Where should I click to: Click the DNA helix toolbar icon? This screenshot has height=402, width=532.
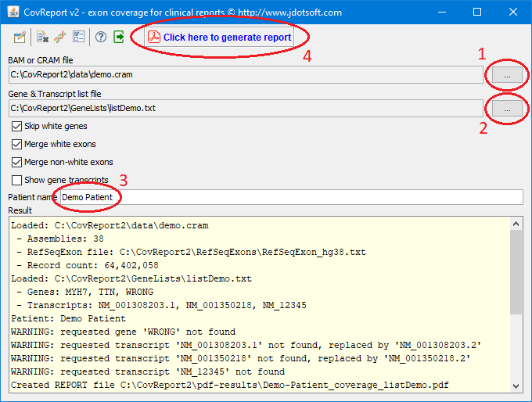[x=60, y=37]
